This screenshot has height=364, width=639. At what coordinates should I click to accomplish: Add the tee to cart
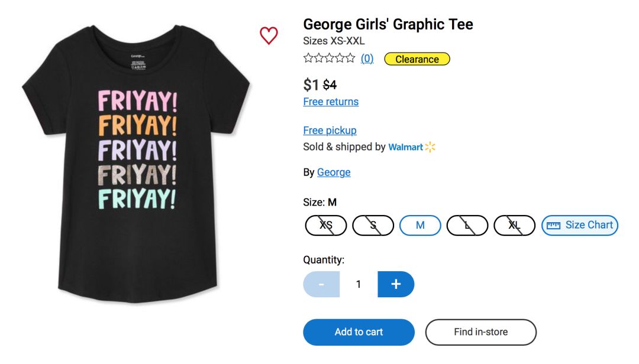coord(359,332)
